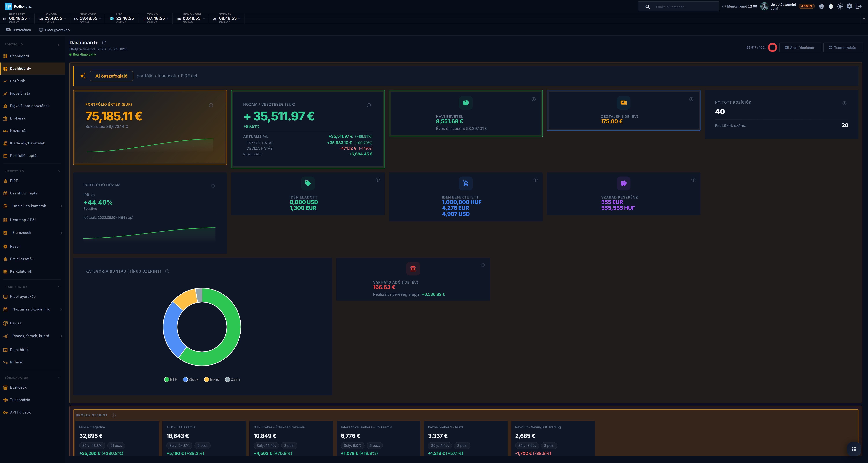The image size is (868, 463).
Task: Open the settings gear in the header
Action: [x=849, y=6]
